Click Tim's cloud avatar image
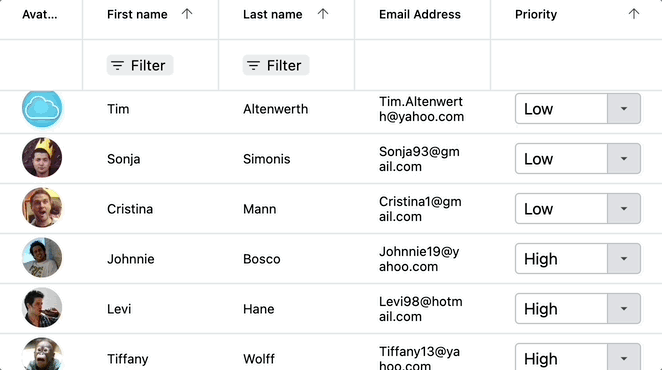This screenshot has width=662, height=370. [42, 109]
